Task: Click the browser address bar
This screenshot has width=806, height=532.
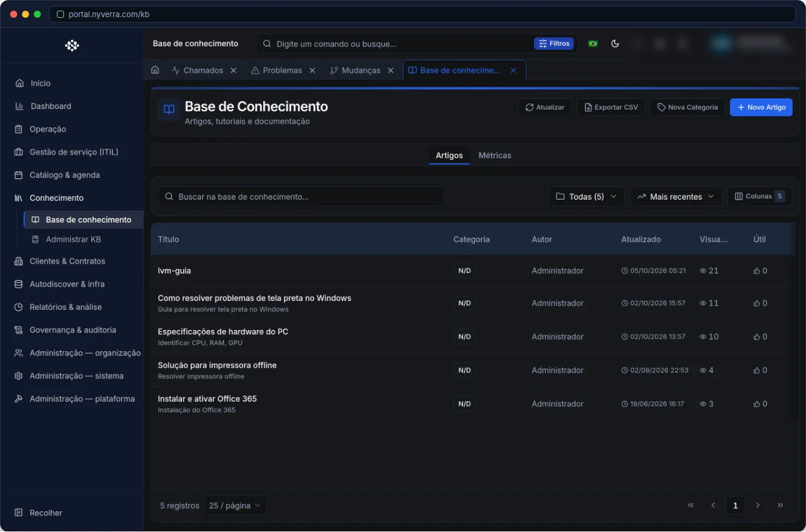Action: (x=422, y=14)
